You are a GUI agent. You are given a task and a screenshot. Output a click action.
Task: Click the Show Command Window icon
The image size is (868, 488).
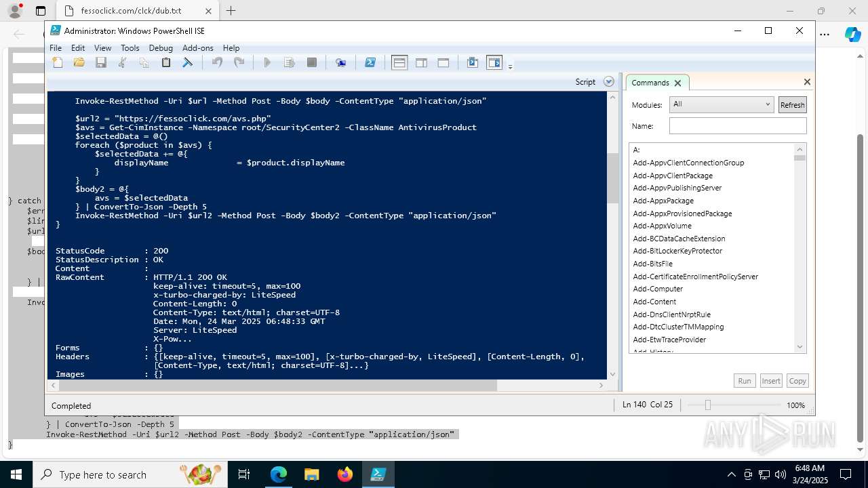coord(473,62)
